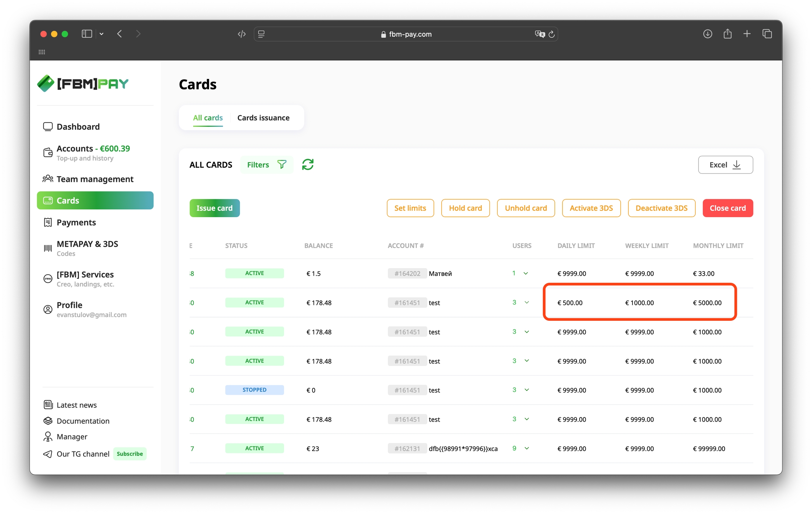Viewport: 812px width, 514px height.
Task: Open tab overview icon in Safari
Action: tap(767, 34)
